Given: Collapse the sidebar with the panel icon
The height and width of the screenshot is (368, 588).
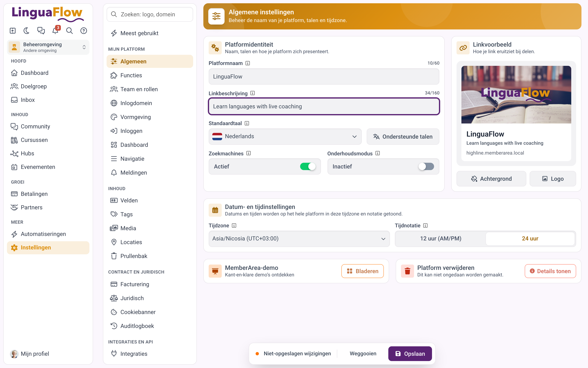Looking at the screenshot, I should coord(13,31).
